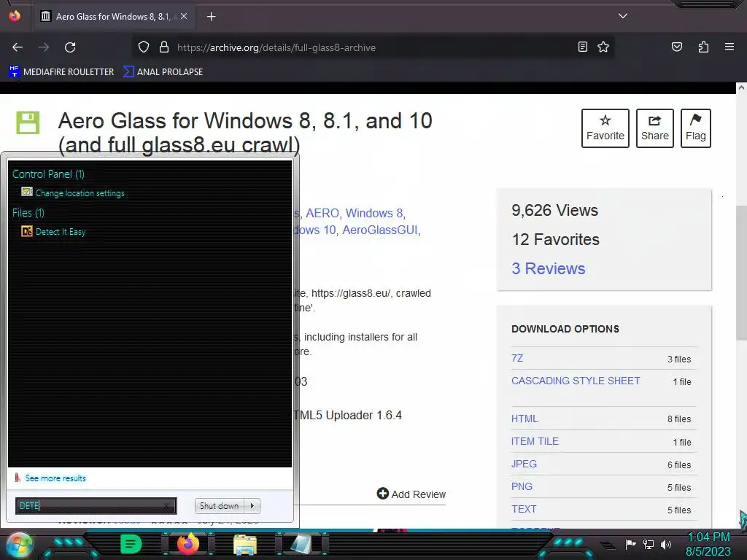Image resolution: width=747 pixels, height=560 pixels.
Task: Expand the 7Z download option
Action: pyautogui.click(x=517, y=358)
